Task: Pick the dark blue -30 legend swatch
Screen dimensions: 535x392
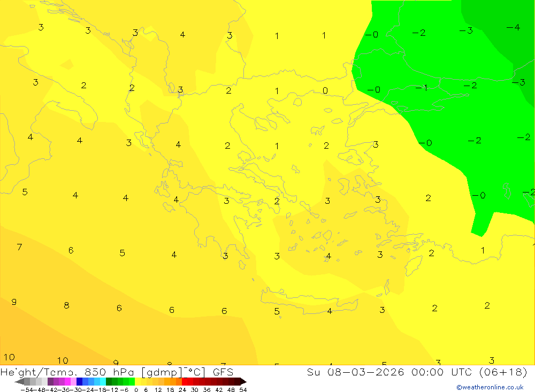Action: (80, 382)
